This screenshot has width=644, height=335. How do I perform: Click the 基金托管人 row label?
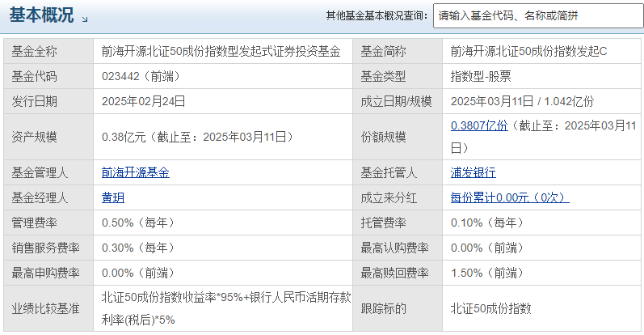389,172
